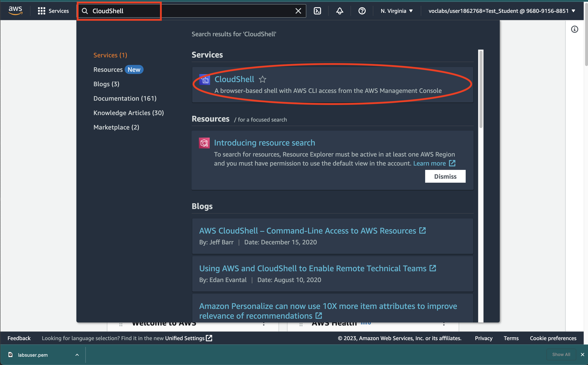Select the Services (1) filter
This screenshot has width=588, height=365.
click(x=110, y=55)
